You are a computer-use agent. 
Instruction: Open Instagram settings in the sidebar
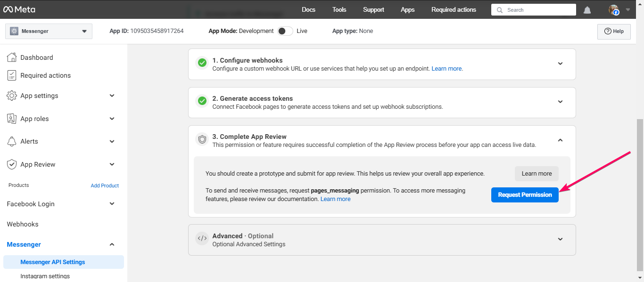[x=45, y=276]
